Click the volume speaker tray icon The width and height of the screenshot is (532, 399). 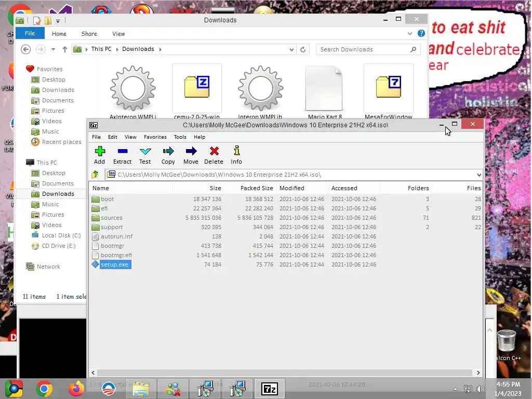click(x=480, y=389)
